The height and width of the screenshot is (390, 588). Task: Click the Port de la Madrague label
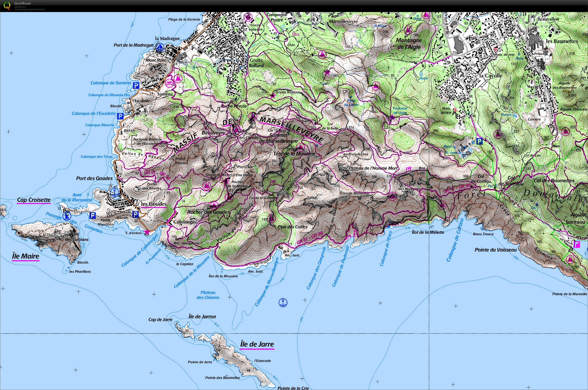134,45
